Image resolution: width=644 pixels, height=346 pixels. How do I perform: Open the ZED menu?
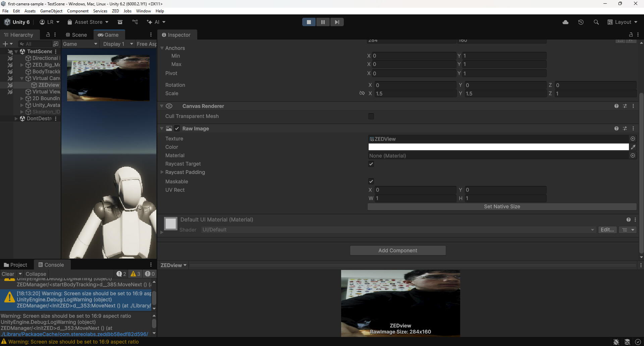[115, 11]
